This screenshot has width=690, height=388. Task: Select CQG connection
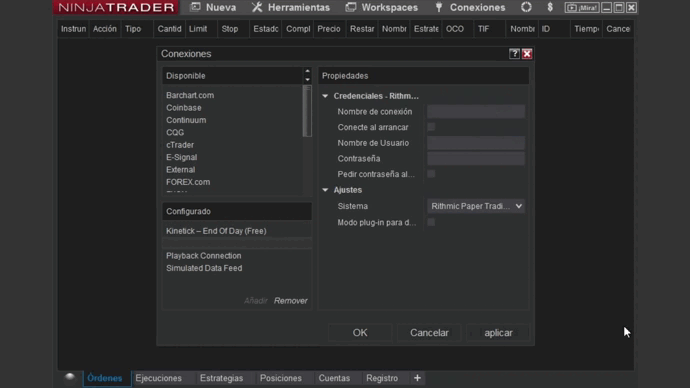coord(175,132)
